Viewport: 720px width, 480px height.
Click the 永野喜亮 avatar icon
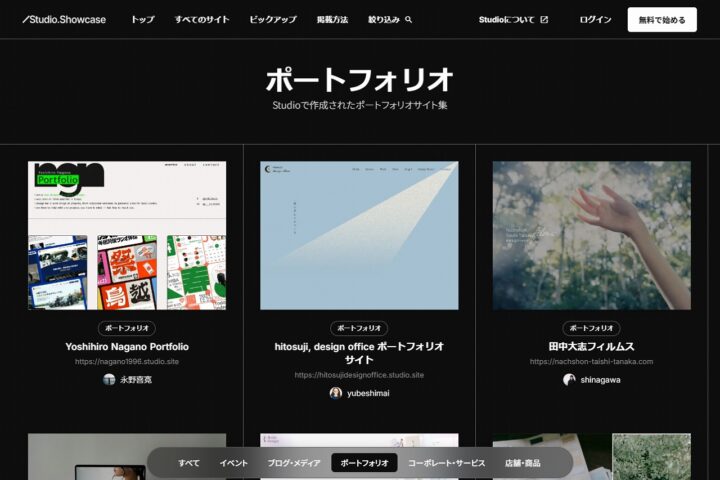[x=109, y=380]
